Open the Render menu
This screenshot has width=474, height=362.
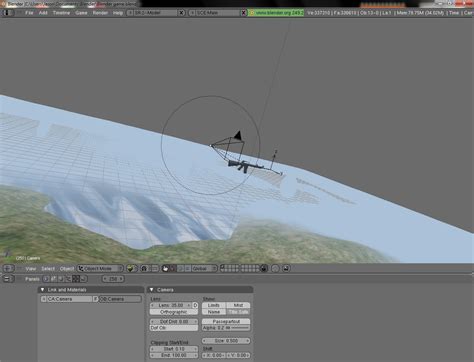[x=100, y=13]
